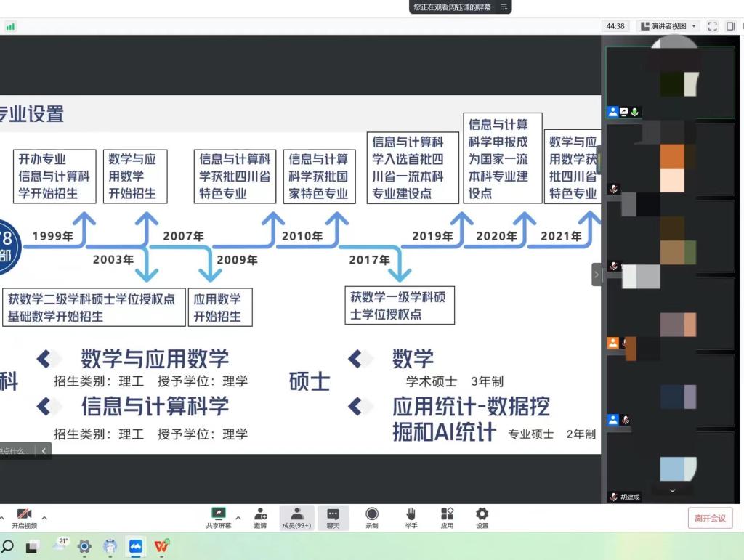This screenshot has height=560, width=744.
Task: Raise hand using the 举手 icon
Action: tap(411, 518)
